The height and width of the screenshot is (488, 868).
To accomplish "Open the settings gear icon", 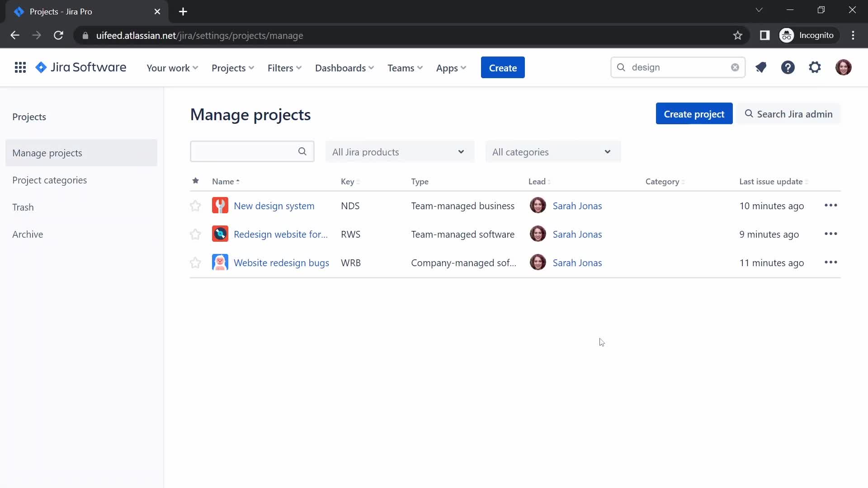I will (x=815, y=67).
